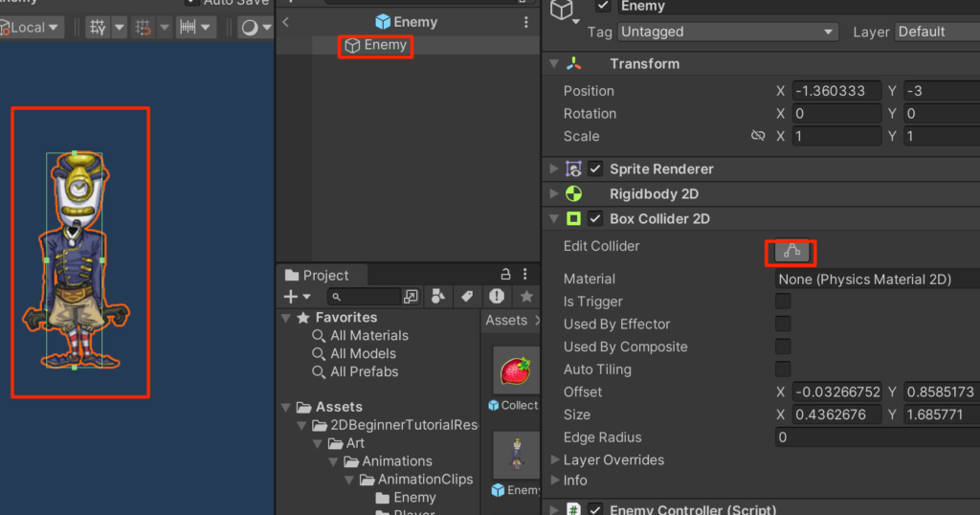Collapse the Favorites tree section

(286, 318)
